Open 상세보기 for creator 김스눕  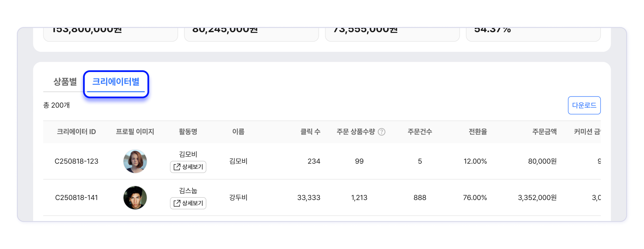[x=188, y=203]
